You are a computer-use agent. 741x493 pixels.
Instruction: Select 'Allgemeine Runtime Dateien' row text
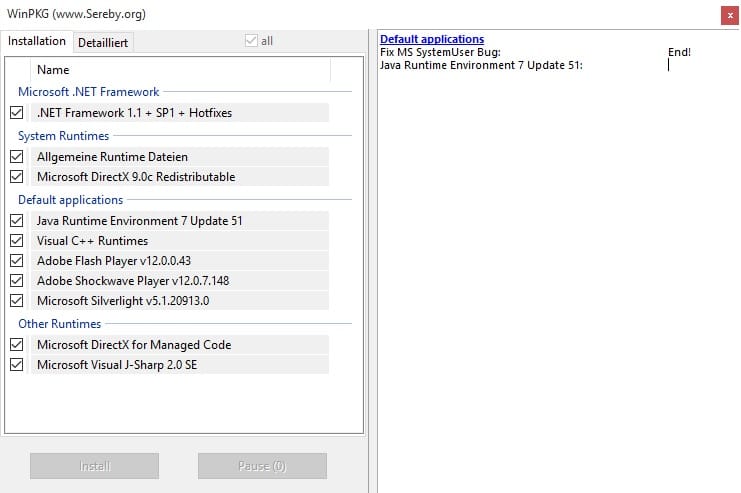point(112,156)
